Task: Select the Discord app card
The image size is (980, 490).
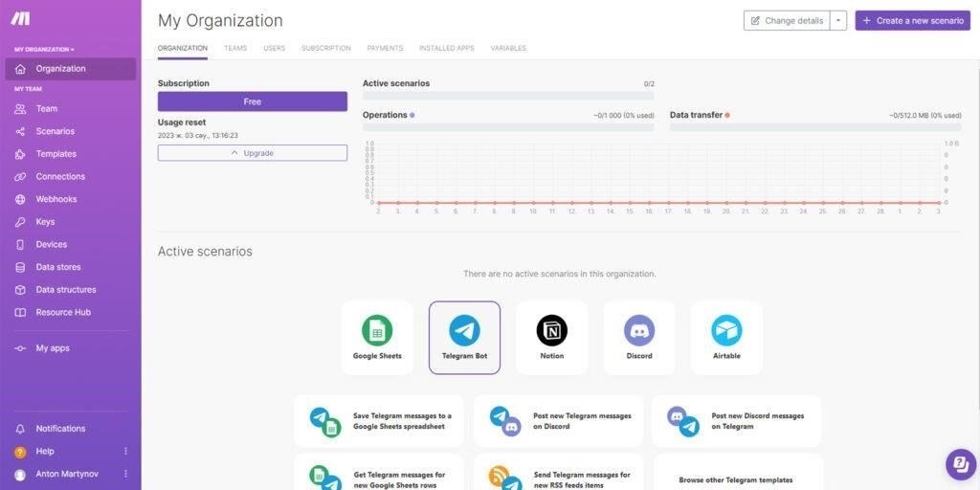Action: point(639,338)
